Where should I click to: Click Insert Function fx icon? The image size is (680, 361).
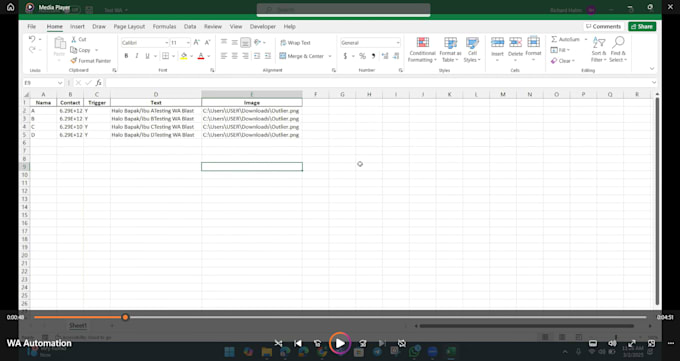[99, 82]
